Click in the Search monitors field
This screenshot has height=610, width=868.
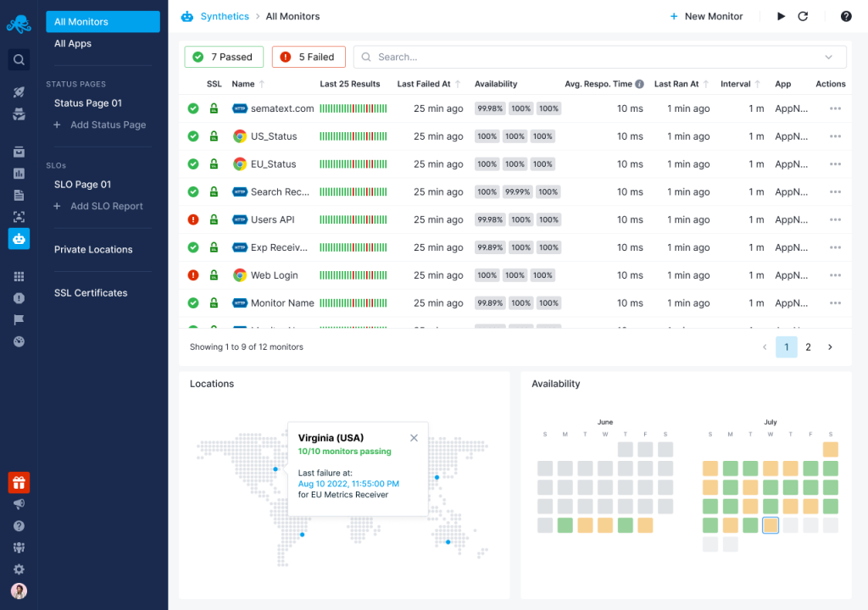pyautogui.click(x=599, y=57)
